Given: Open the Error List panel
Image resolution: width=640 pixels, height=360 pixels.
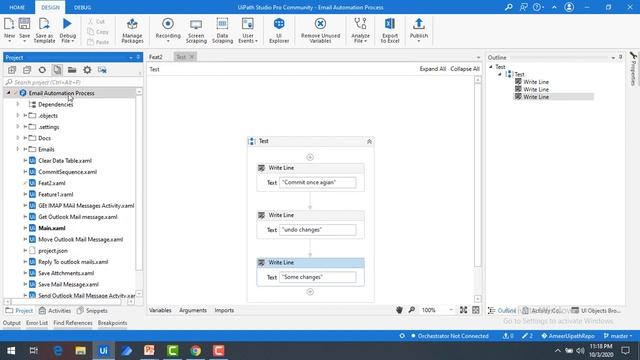Looking at the screenshot, I should [x=37, y=323].
